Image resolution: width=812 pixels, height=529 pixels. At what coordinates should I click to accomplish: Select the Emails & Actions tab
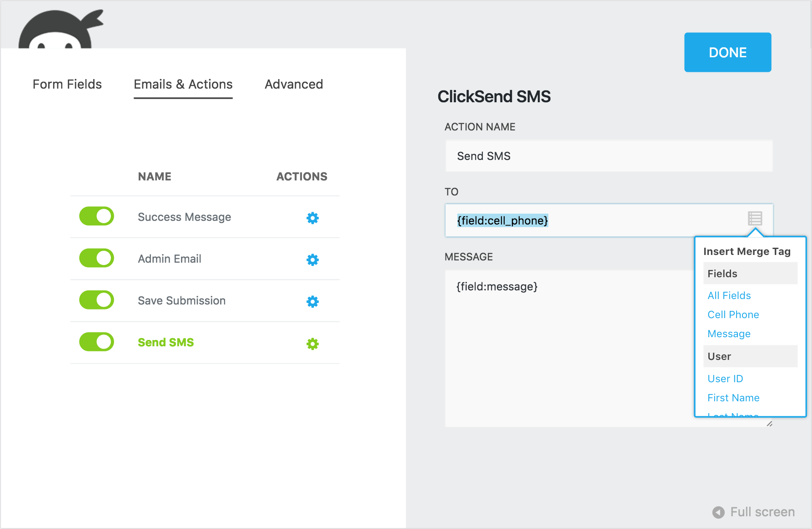183,85
